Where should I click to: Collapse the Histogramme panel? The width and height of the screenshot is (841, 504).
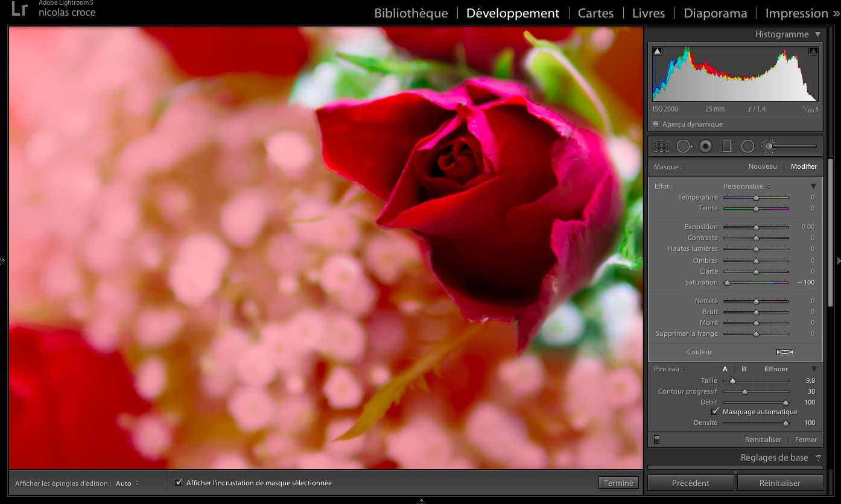tap(817, 34)
